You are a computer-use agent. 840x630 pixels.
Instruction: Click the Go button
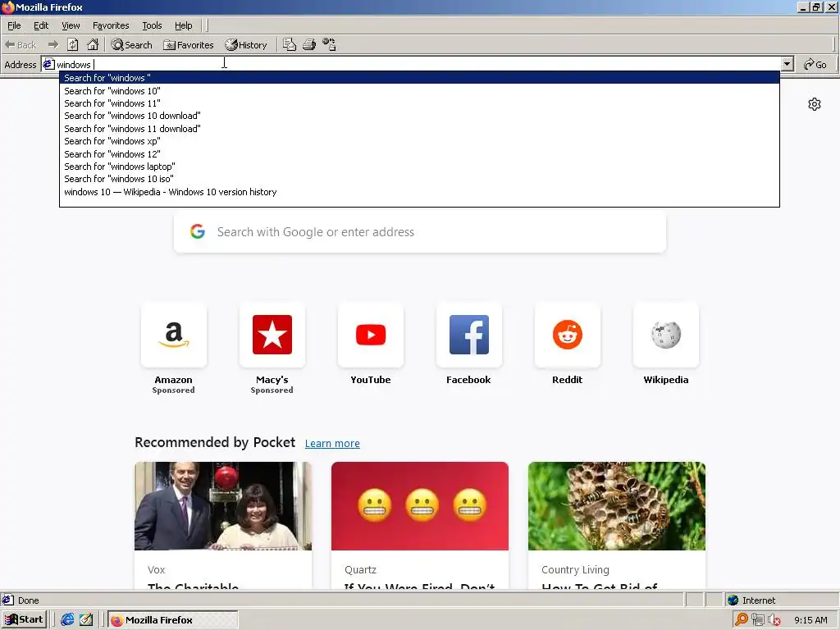[815, 64]
